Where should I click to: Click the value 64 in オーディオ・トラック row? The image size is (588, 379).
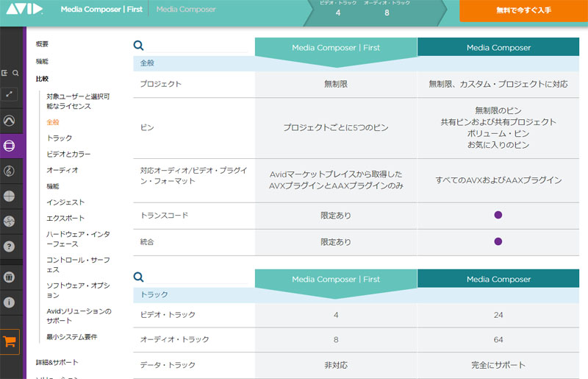point(498,340)
